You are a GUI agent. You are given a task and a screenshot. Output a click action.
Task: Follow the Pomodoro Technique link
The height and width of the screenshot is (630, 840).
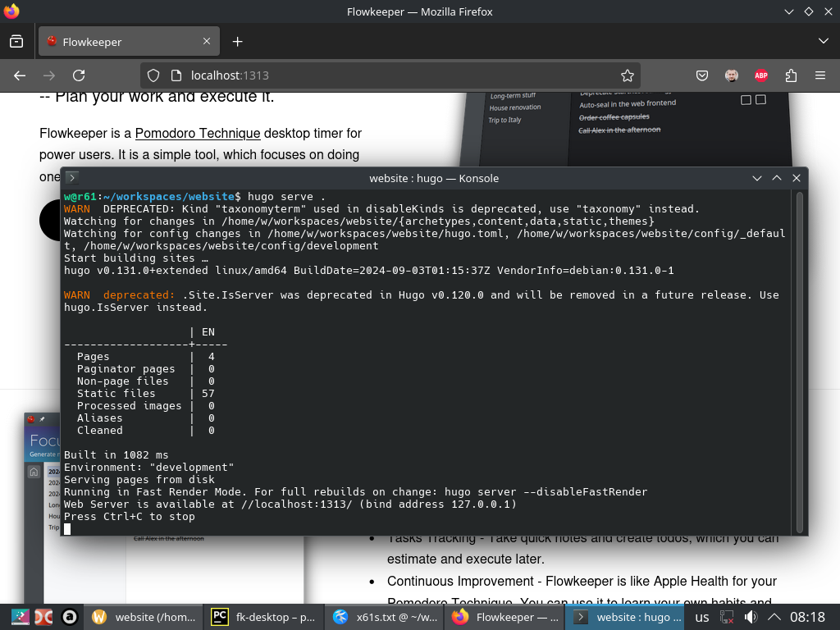click(x=198, y=133)
